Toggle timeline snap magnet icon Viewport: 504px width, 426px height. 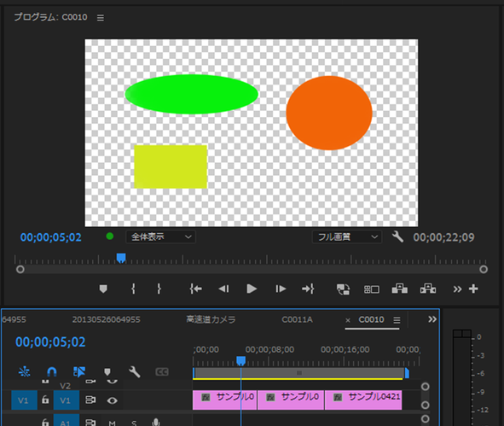(x=52, y=372)
